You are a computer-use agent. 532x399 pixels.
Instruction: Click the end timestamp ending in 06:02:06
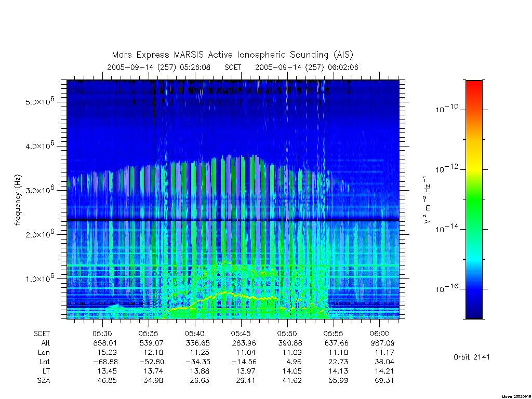pos(307,67)
